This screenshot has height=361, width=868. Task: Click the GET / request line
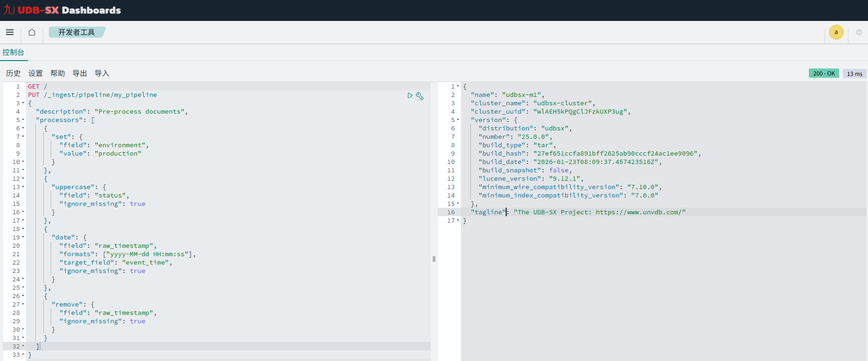click(38, 87)
